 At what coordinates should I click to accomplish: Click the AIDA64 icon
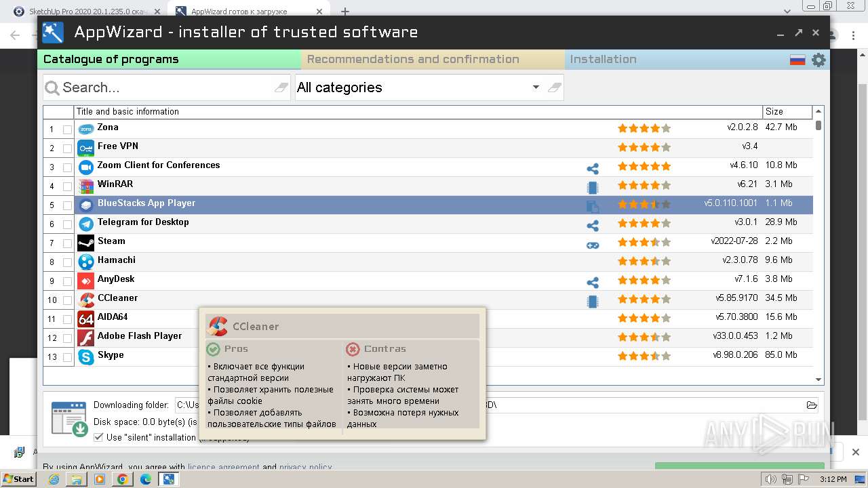point(85,319)
